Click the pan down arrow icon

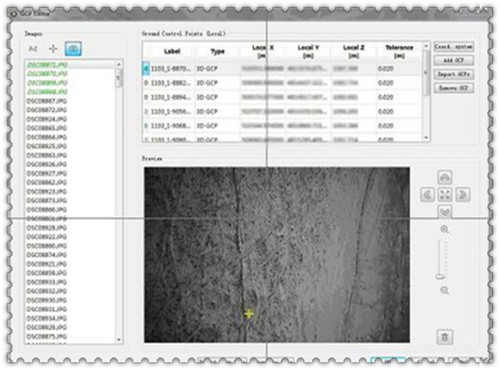(445, 211)
